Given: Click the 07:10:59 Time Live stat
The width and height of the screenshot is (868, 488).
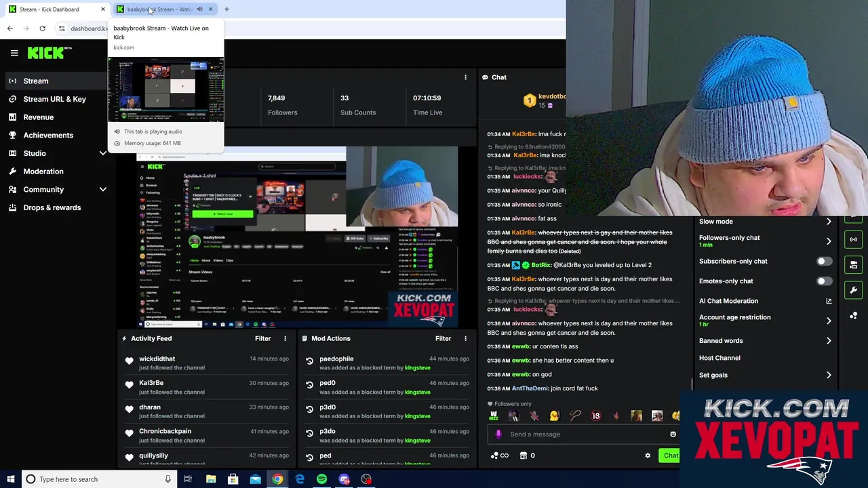Looking at the screenshot, I should [427, 105].
